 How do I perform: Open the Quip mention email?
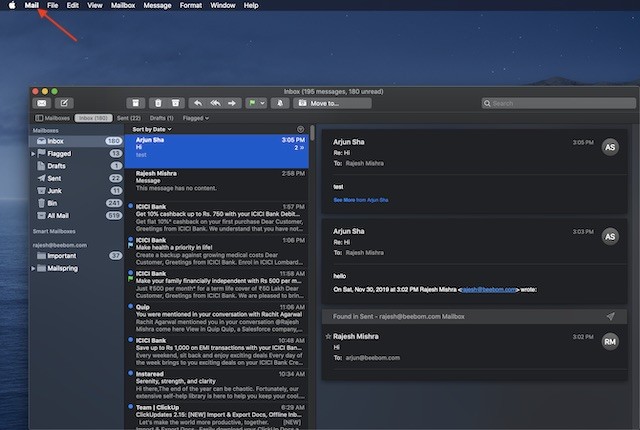217,319
